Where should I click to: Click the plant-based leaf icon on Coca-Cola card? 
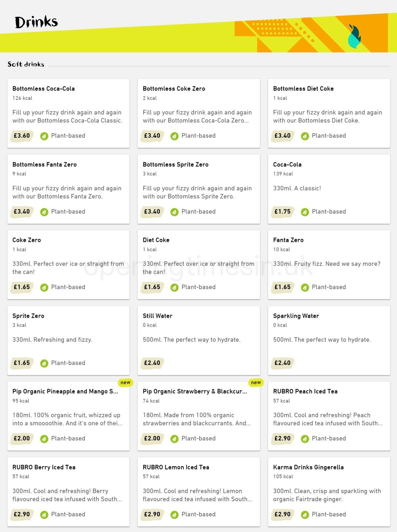[x=305, y=212]
